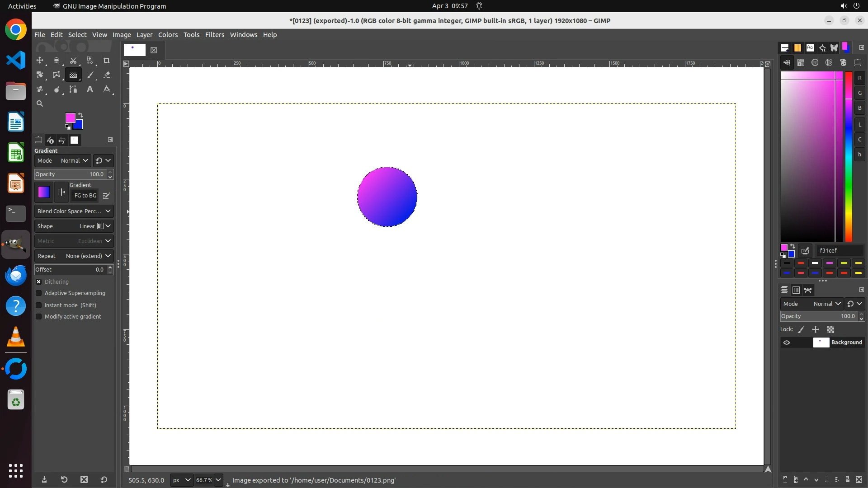Select the Eraser tool
This screenshot has width=868, height=488.
[107, 75]
